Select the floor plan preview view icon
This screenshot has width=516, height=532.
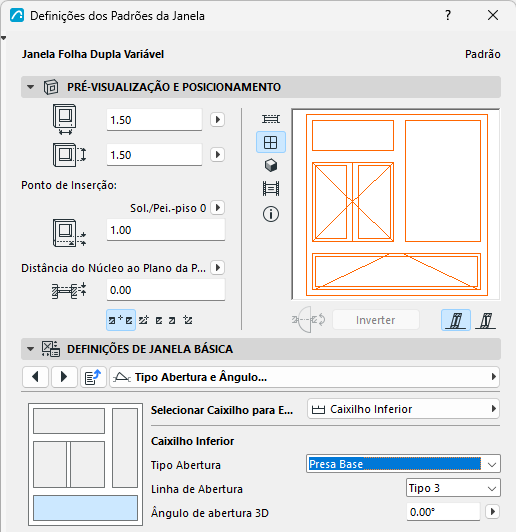[x=271, y=119]
